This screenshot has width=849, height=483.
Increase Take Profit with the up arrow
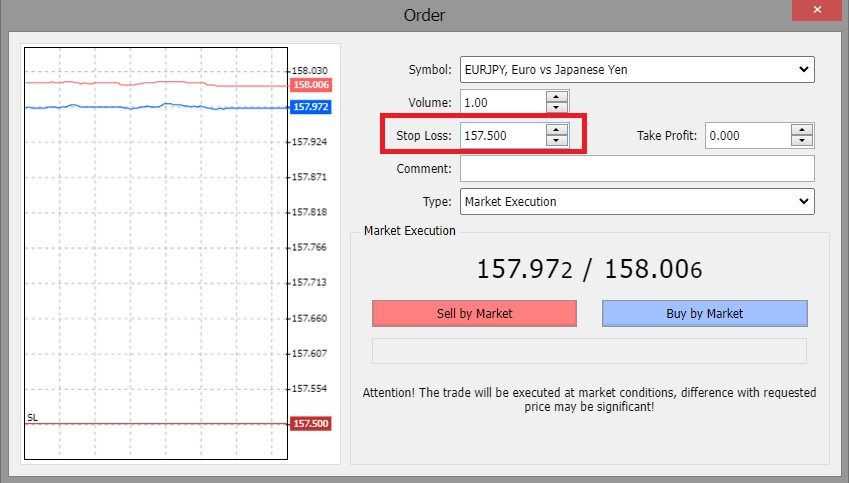801,129
